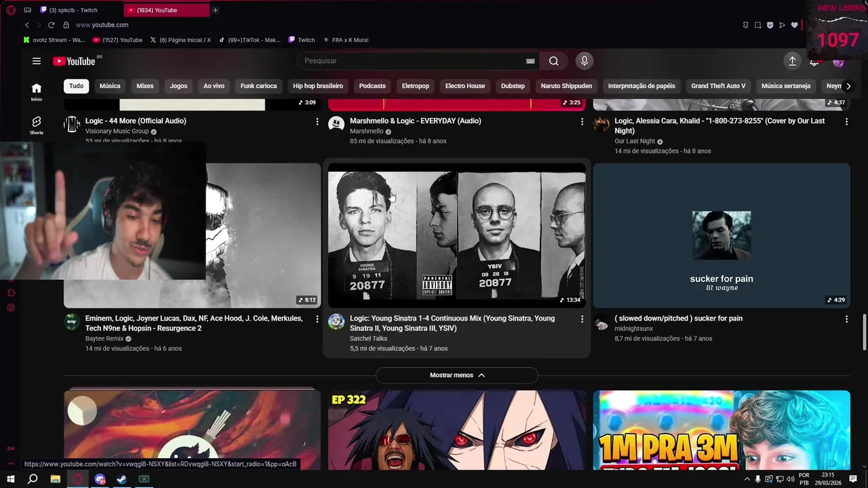Go back in the browser
The height and width of the screenshot is (488, 868).
(x=27, y=25)
